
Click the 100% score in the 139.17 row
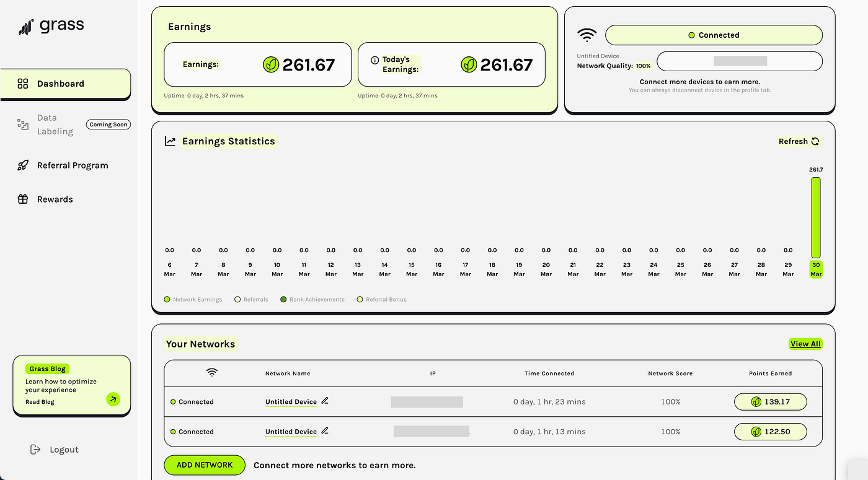click(x=671, y=402)
